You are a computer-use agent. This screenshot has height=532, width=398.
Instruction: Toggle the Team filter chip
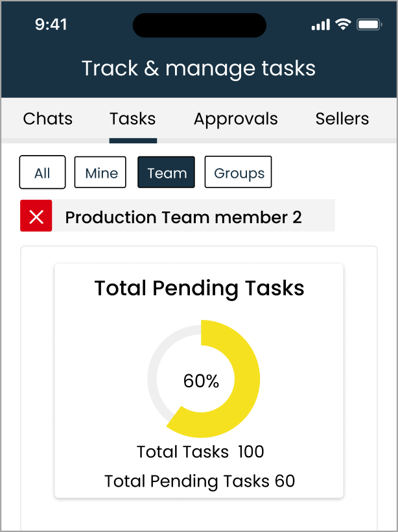pyautogui.click(x=166, y=172)
